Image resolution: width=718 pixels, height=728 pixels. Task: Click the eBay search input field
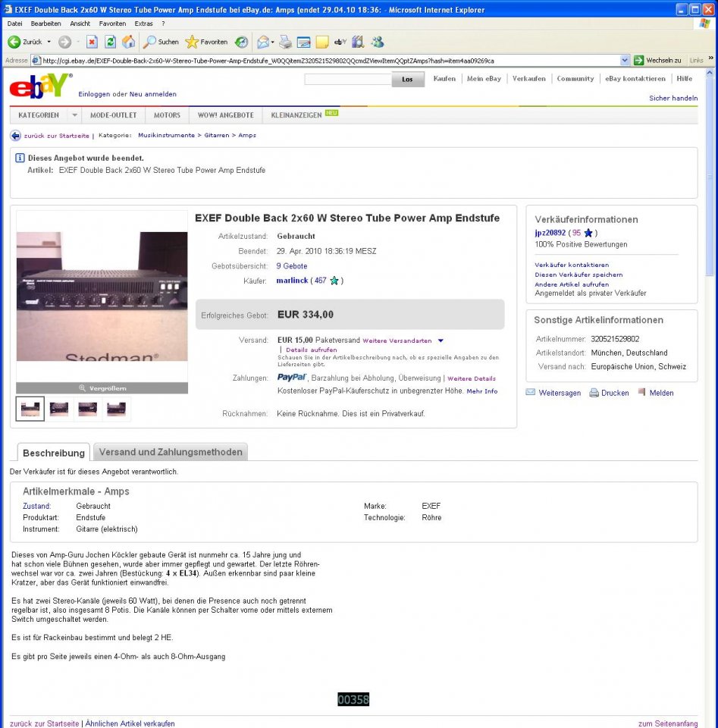(x=348, y=80)
